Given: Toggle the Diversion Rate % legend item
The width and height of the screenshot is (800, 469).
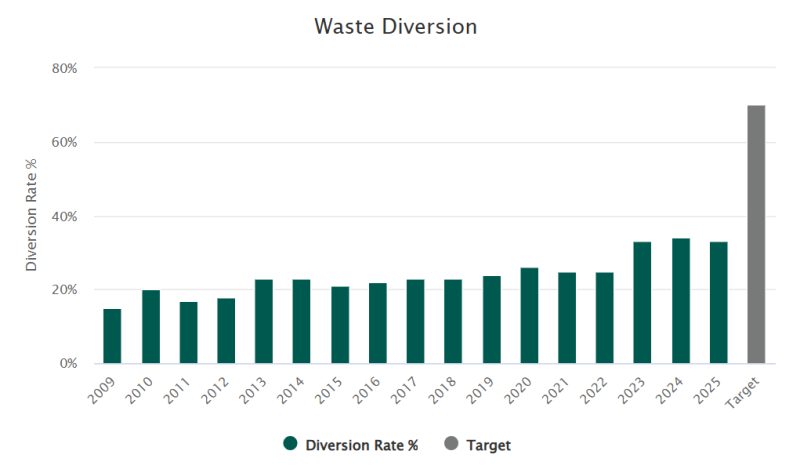Looking at the screenshot, I should click(x=351, y=445).
